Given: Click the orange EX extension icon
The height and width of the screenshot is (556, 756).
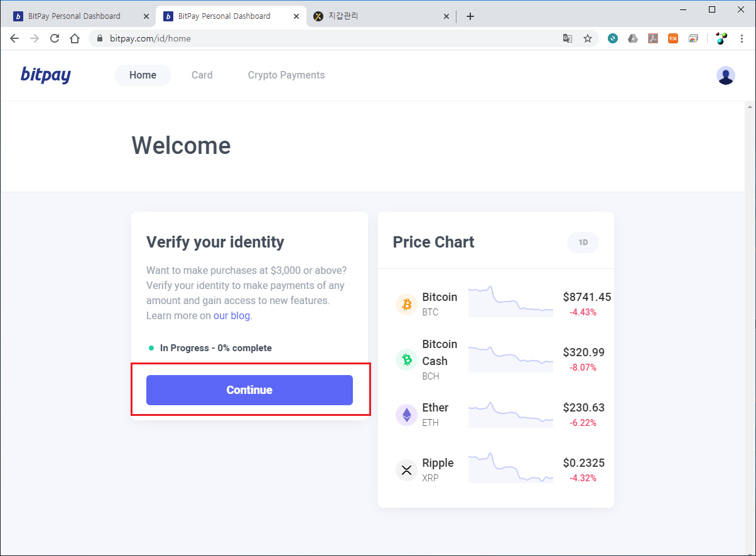Looking at the screenshot, I should click(673, 38).
